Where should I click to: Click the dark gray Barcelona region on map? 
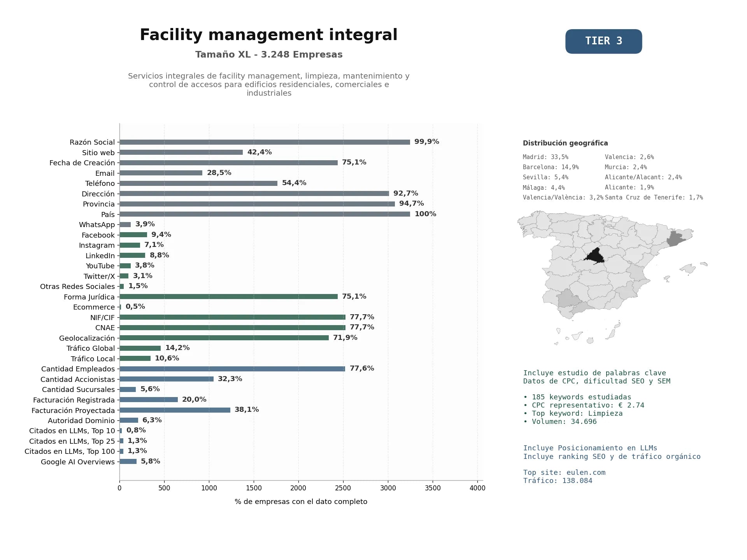676,238
